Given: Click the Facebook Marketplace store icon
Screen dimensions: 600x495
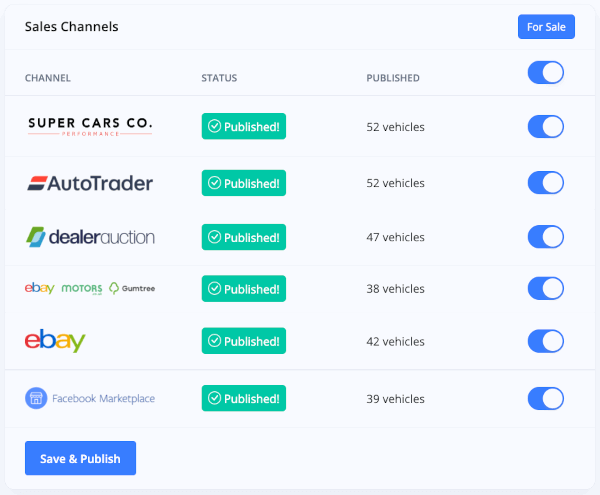Looking at the screenshot, I should (36, 398).
